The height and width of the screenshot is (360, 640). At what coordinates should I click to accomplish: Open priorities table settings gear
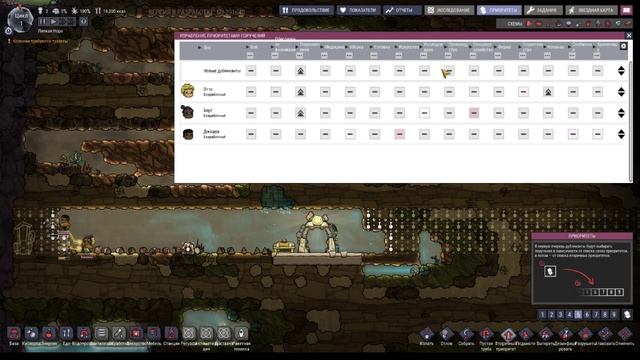[623, 46]
